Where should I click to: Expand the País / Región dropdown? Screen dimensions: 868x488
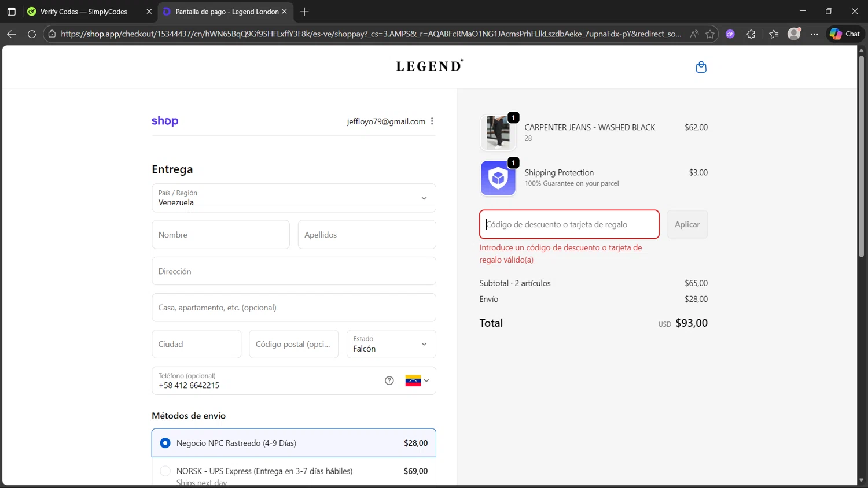tap(293, 198)
